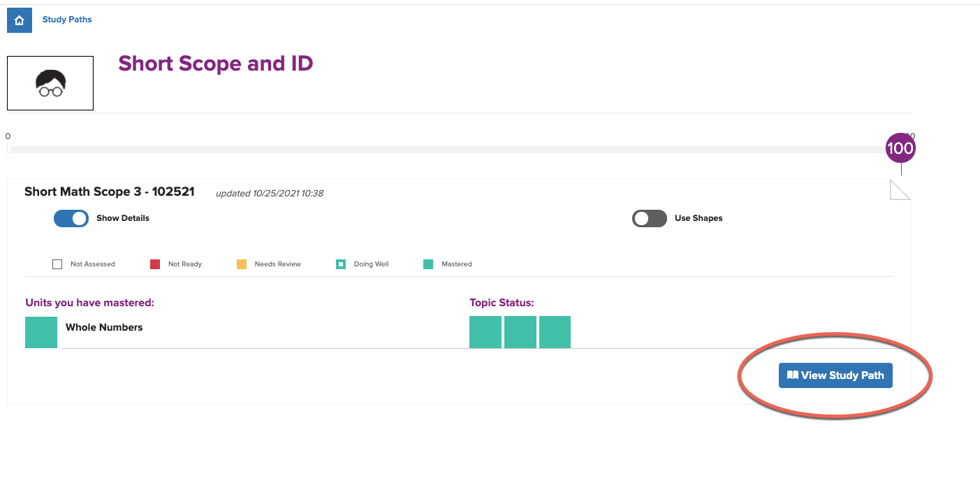Click the Doing Well legend label
Viewport: 980px width, 502px height.
click(x=372, y=264)
